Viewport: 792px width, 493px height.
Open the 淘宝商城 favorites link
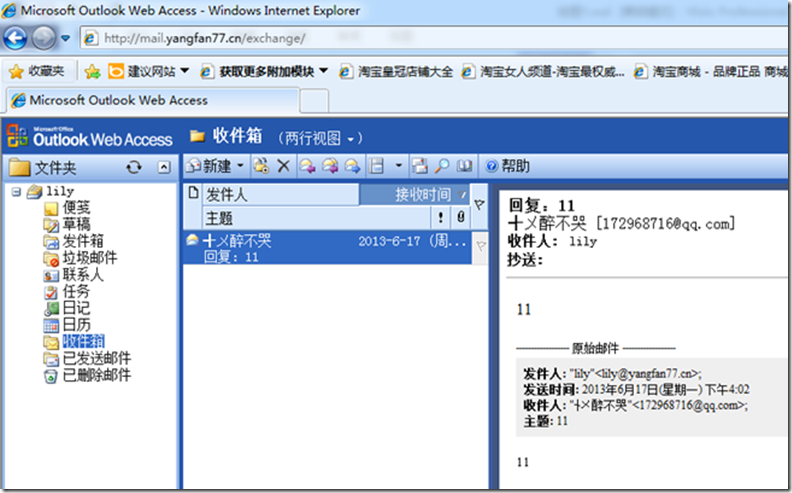point(711,72)
